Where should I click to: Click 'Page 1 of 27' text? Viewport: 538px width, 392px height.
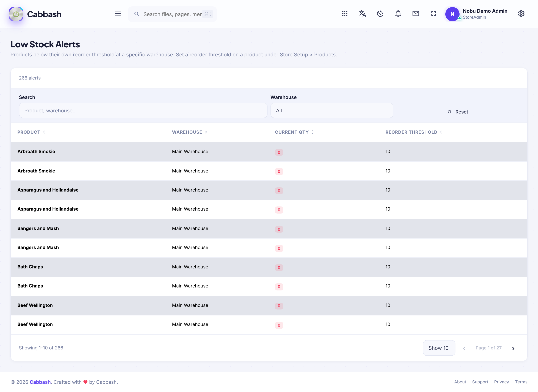point(488,348)
